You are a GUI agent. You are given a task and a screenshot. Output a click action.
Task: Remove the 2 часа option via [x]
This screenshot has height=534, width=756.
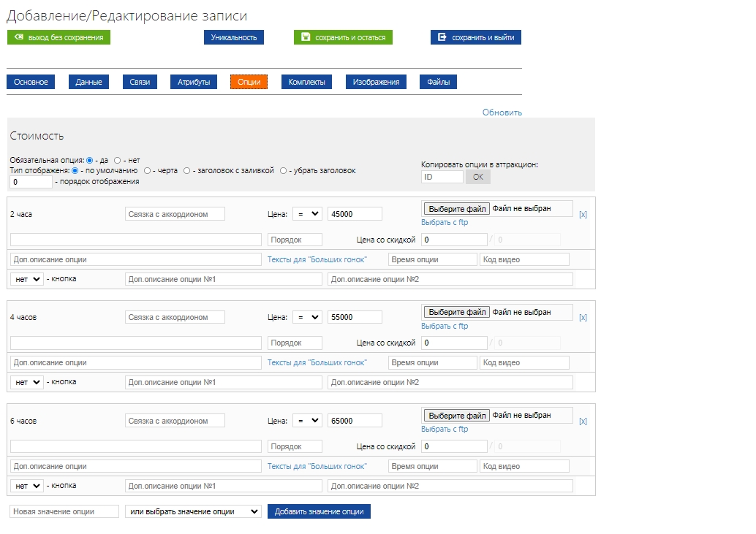click(583, 214)
